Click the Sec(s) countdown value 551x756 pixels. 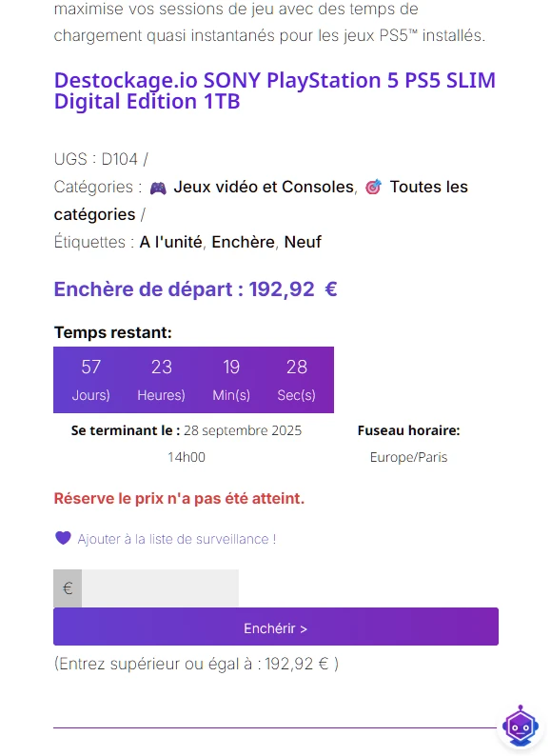coord(297,368)
